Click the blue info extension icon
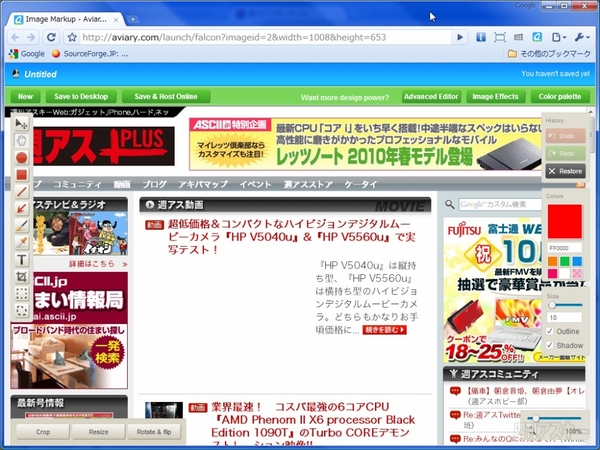The width and height of the screenshot is (600, 450). click(x=481, y=37)
